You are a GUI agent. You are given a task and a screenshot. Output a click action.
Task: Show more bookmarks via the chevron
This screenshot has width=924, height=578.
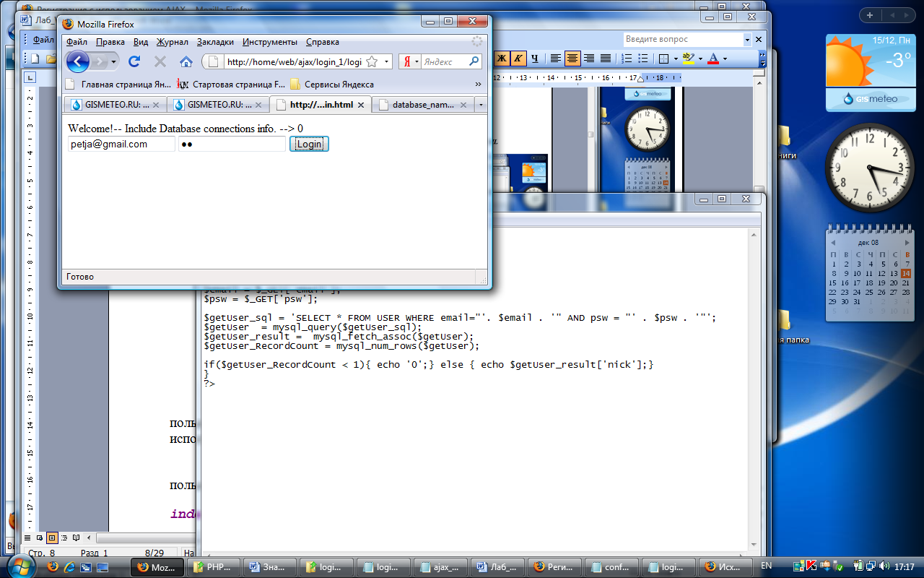point(478,85)
